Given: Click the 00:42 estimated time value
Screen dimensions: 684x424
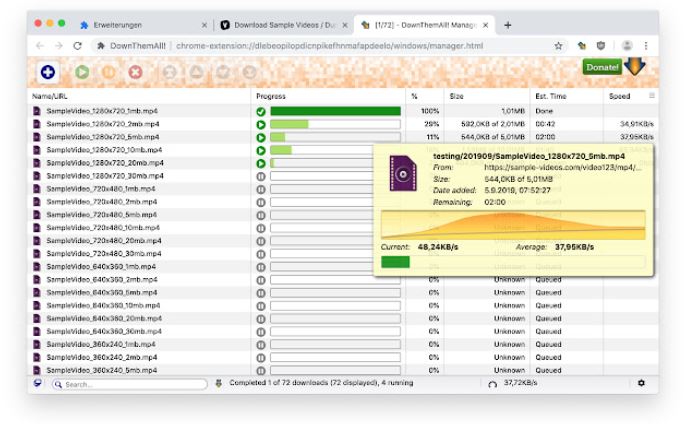Looking at the screenshot, I should [545, 124].
